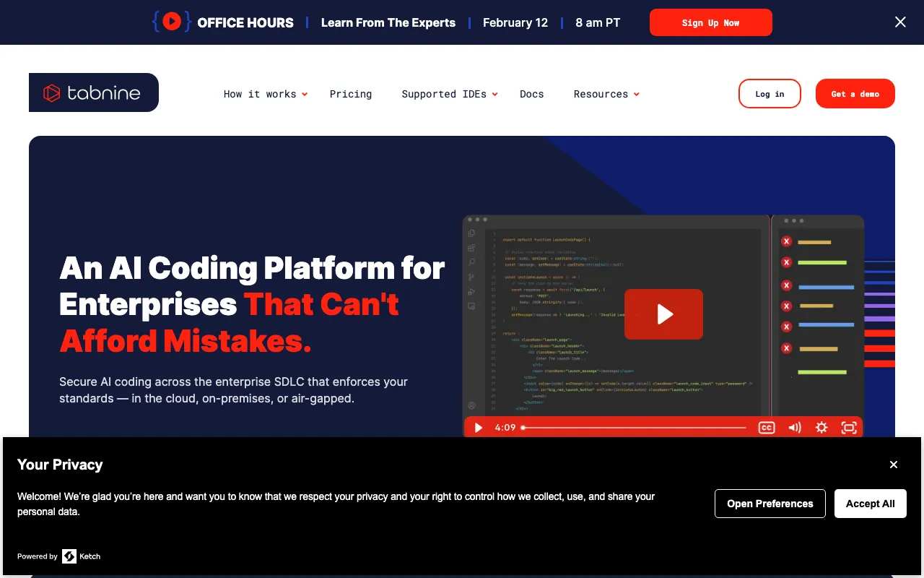Viewport: 924px width, 578px height.
Task: Click the Supported IDEs chevron arrow
Action: pyautogui.click(x=495, y=94)
